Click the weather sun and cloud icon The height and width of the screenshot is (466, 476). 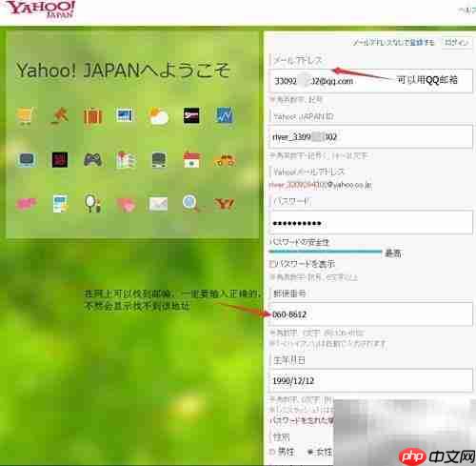click(158, 116)
